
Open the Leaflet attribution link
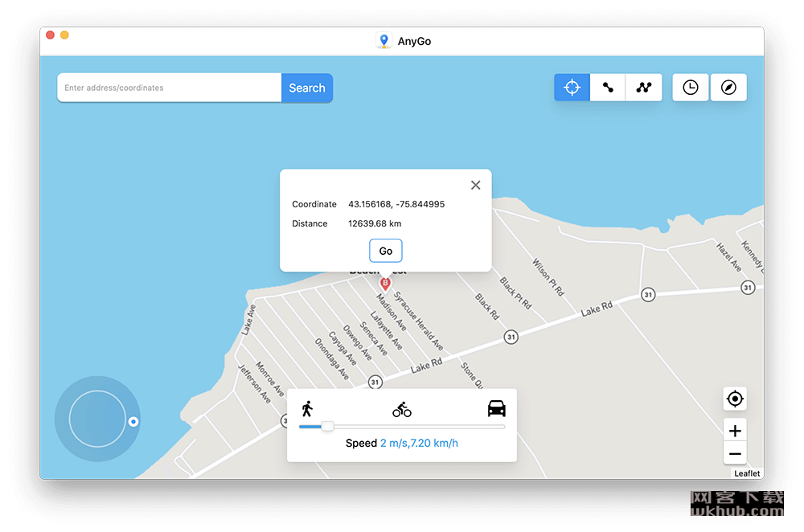747,473
